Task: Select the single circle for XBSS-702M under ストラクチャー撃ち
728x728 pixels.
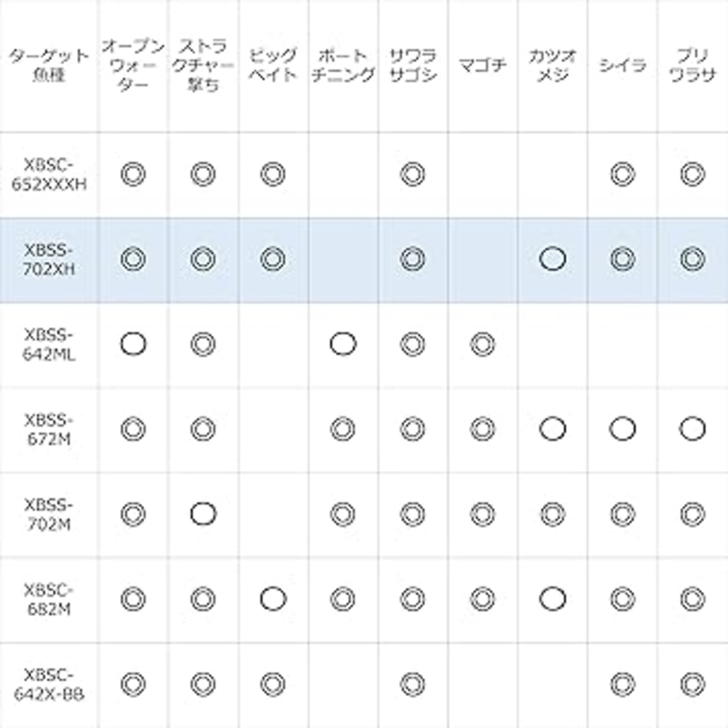Action: (x=203, y=514)
